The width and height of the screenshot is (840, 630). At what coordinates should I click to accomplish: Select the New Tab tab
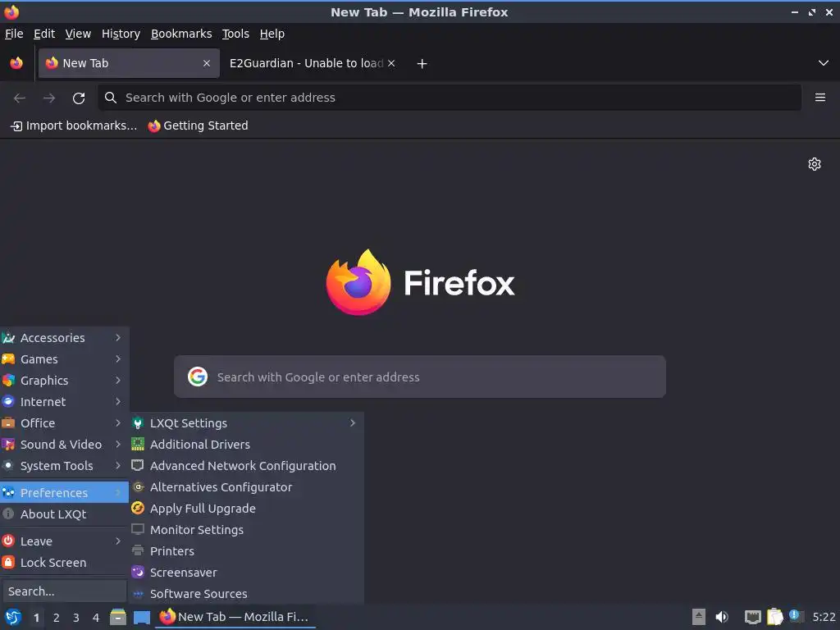[129, 63]
